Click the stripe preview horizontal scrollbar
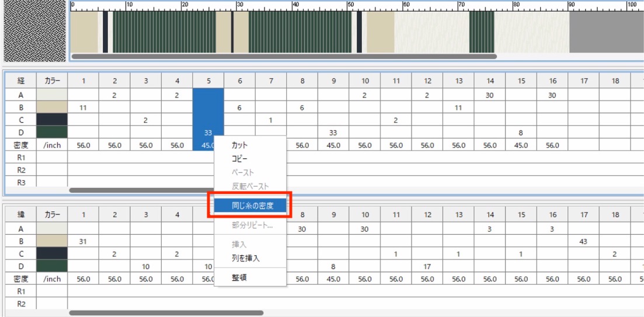The height and width of the screenshot is (317, 644). (284, 57)
